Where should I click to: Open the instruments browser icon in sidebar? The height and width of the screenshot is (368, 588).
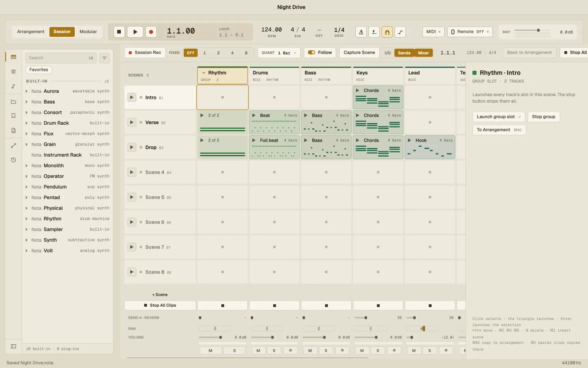coord(13,57)
